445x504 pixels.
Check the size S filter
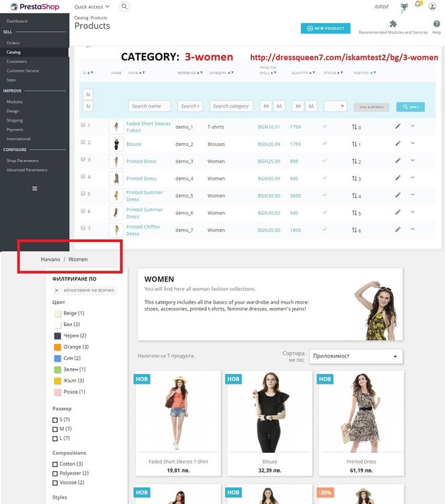click(x=55, y=420)
